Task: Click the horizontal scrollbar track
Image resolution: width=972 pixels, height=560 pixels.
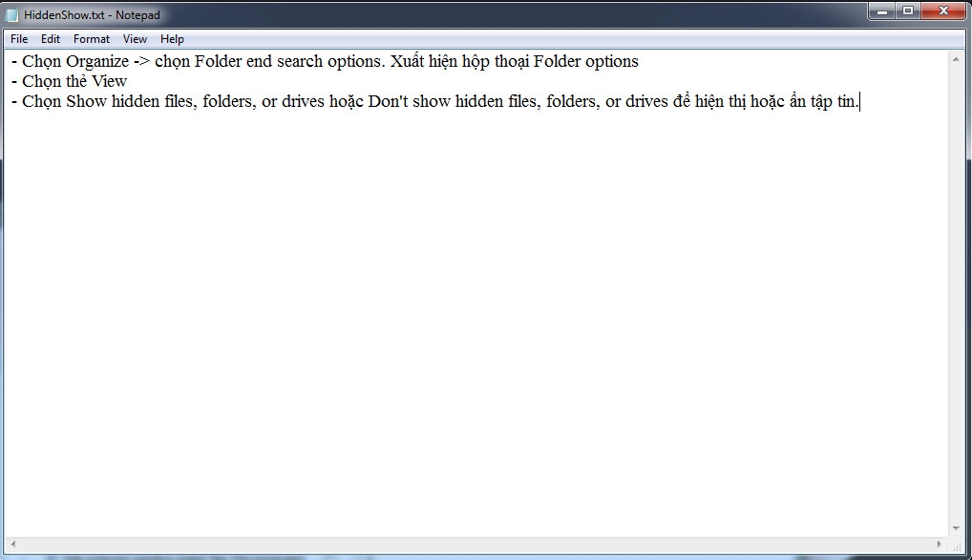Action: coord(476,544)
